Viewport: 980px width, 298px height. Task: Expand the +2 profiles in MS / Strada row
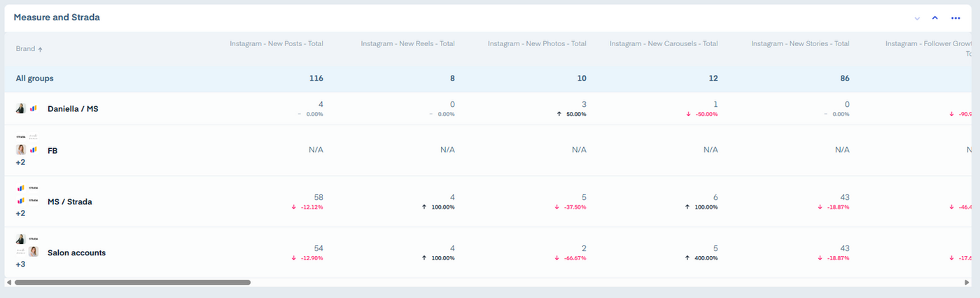[x=20, y=213]
